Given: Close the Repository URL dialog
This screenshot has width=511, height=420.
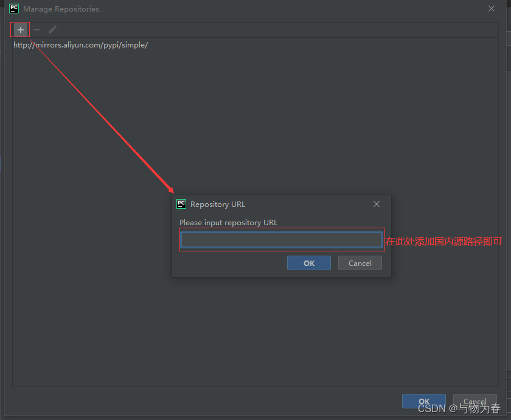Looking at the screenshot, I should point(377,205).
